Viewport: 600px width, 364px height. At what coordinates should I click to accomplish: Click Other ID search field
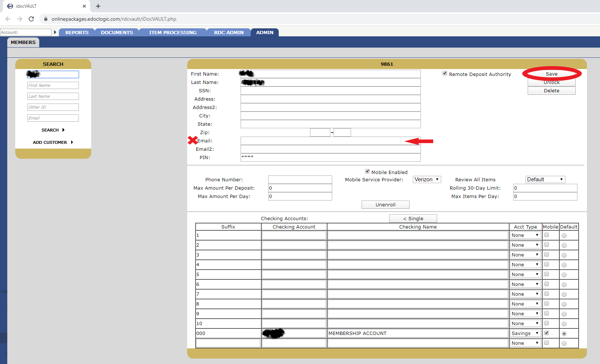53,107
